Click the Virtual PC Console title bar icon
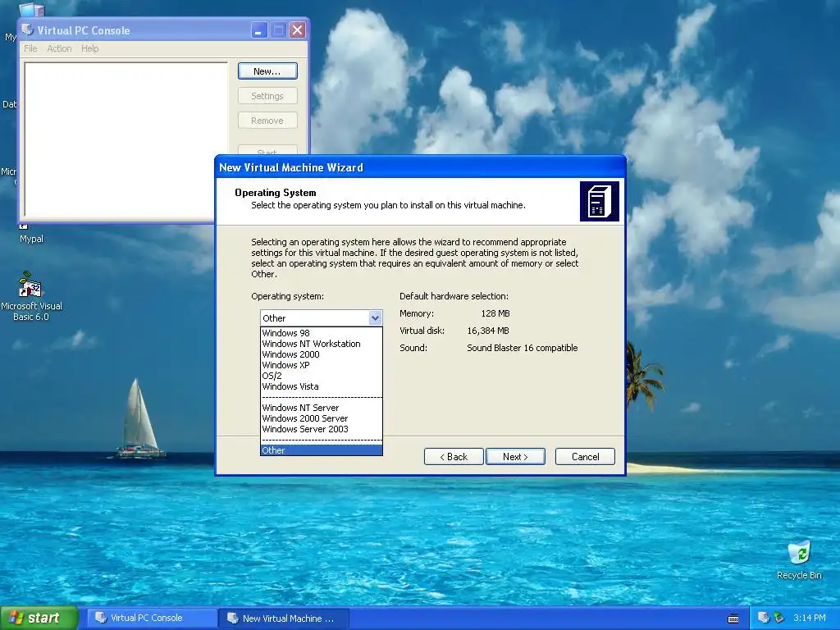The height and width of the screenshot is (630, 840). (28, 30)
